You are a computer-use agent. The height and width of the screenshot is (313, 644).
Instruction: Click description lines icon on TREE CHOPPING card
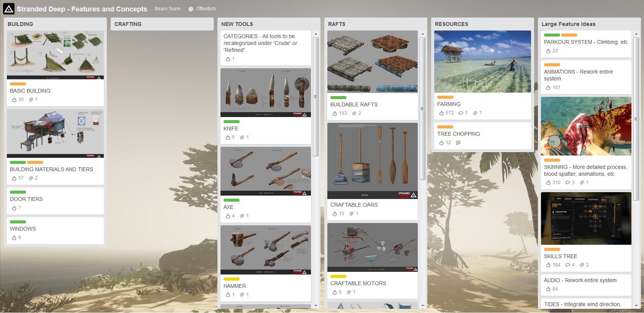[458, 143]
